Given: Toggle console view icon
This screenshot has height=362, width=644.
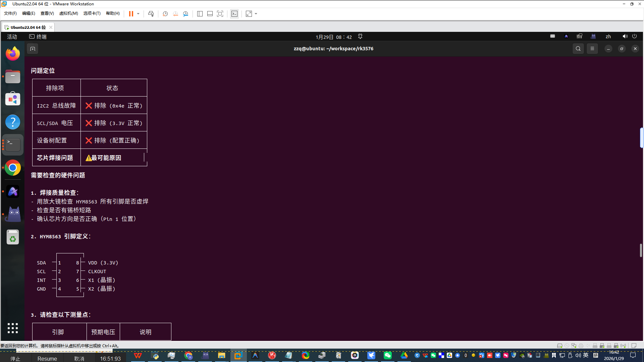Looking at the screenshot, I should (x=234, y=14).
